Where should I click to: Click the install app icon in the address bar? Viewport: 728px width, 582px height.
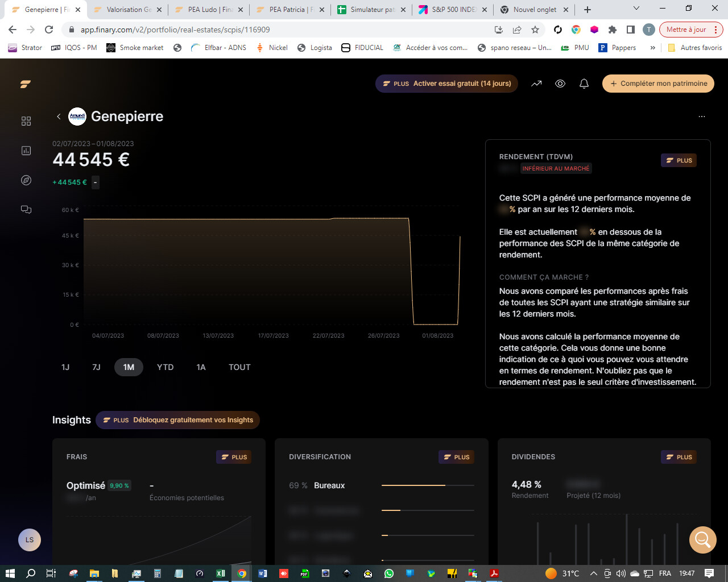tap(499, 30)
